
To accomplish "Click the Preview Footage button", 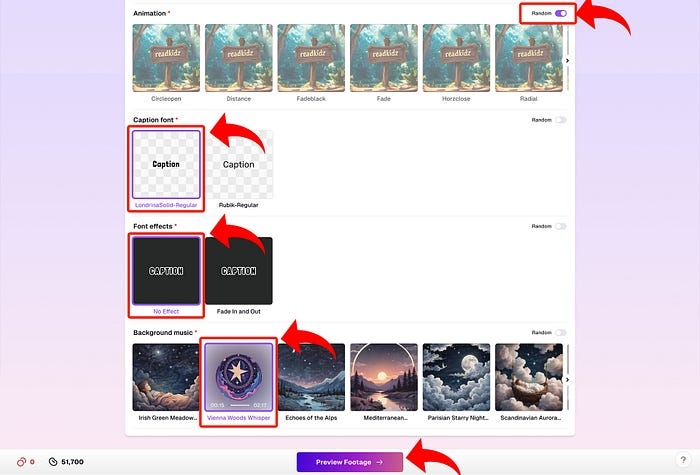I will 350,462.
